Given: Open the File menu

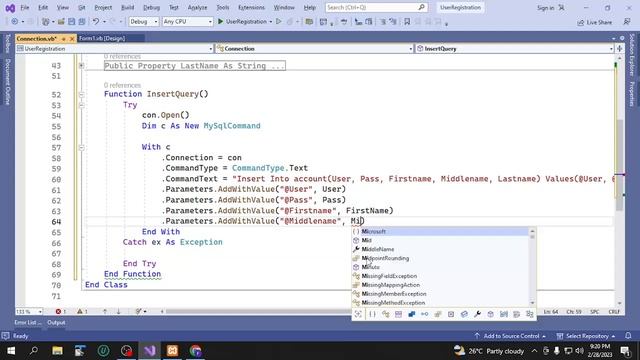Looking at the screenshot, I should [24, 7].
